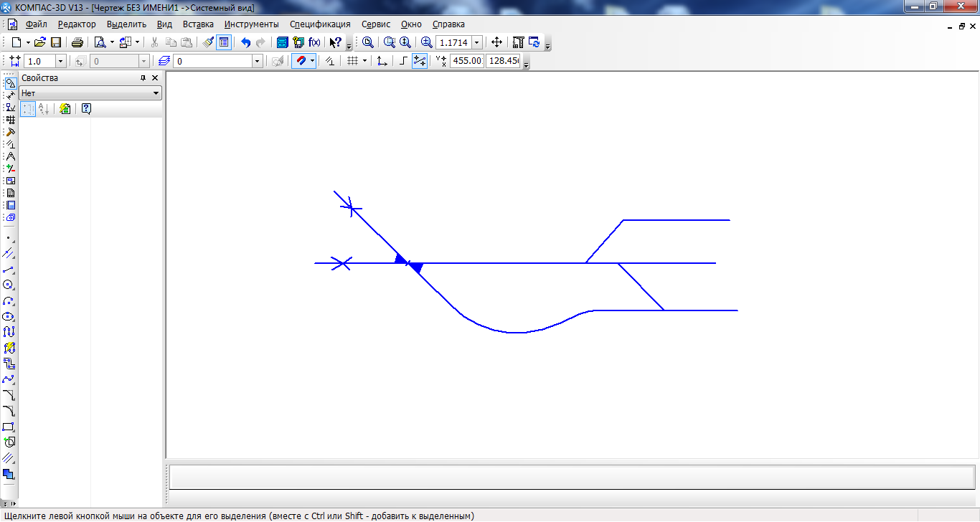Toggle the grid display
Image resolution: width=980 pixels, height=522 pixels.
click(352, 61)
